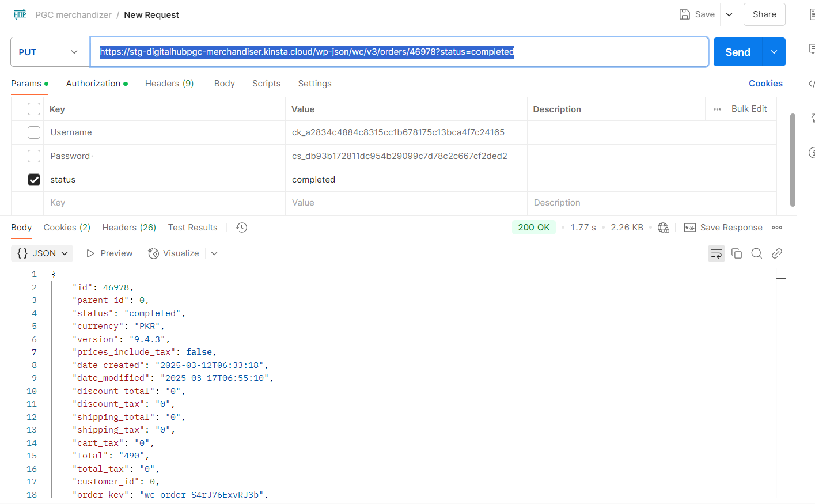Click Bulk Edit
815x504 pixels.
[749, 109]
